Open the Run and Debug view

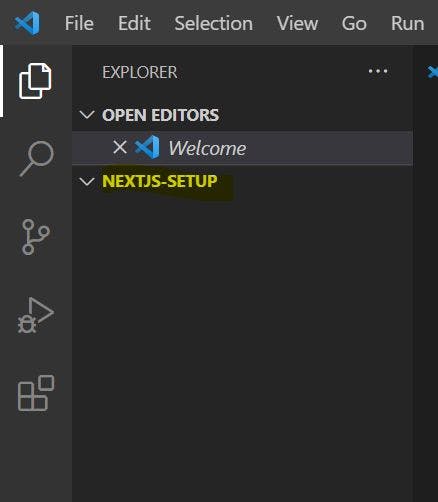36,315
